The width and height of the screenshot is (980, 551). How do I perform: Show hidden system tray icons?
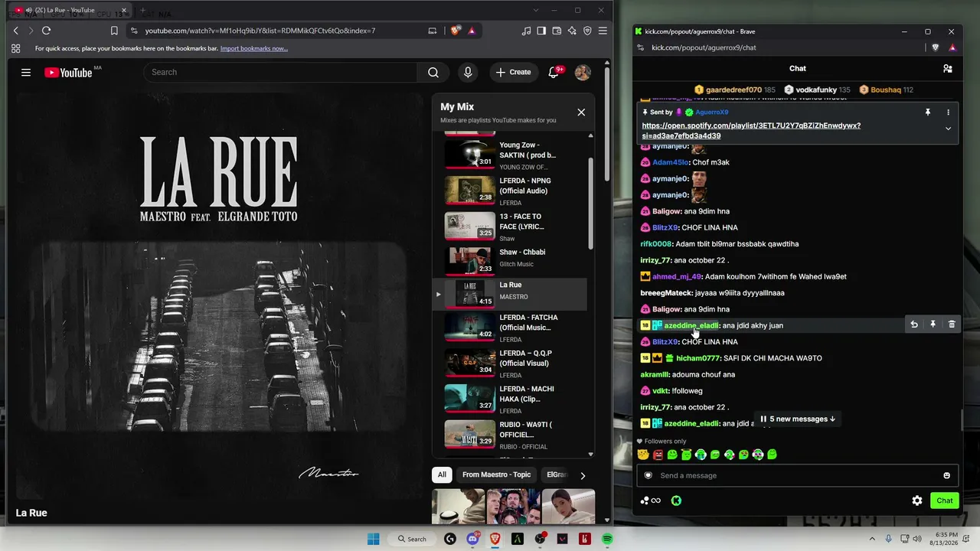[x=872, y=539]
